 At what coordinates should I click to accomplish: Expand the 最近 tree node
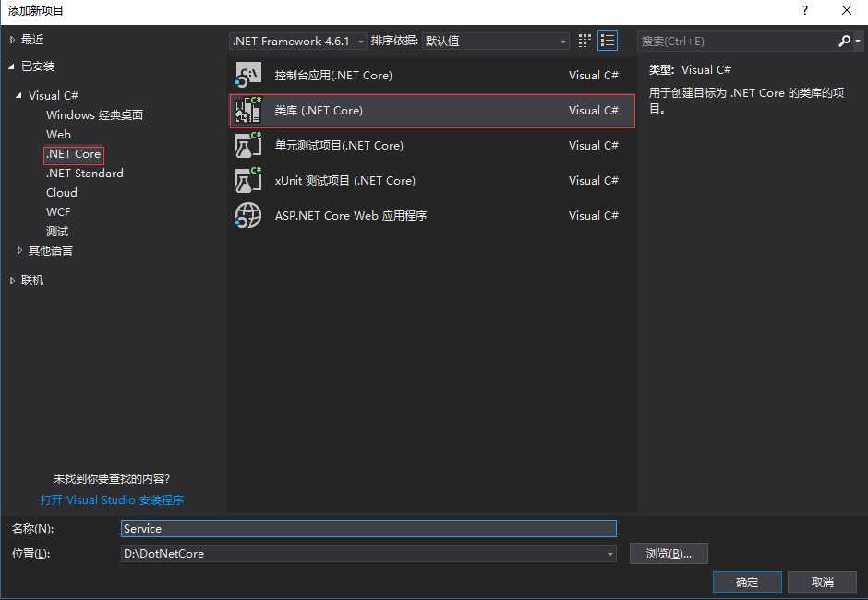pos(12,40)
